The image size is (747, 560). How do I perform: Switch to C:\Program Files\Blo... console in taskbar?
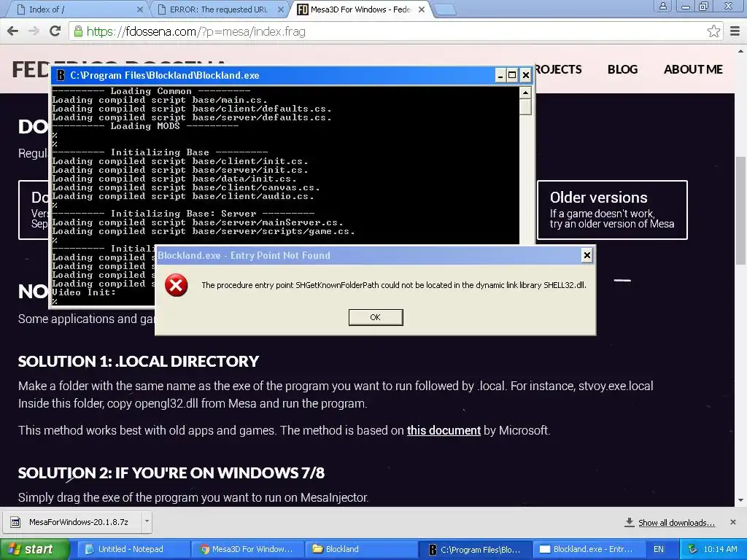(x=476, y=549)
